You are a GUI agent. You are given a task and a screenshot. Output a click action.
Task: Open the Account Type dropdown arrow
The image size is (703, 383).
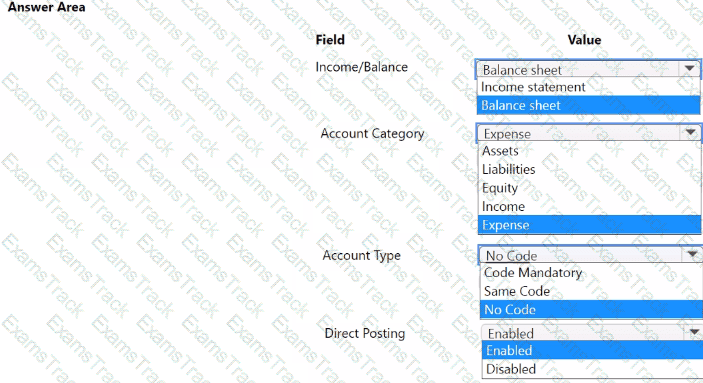click(692, 255)
